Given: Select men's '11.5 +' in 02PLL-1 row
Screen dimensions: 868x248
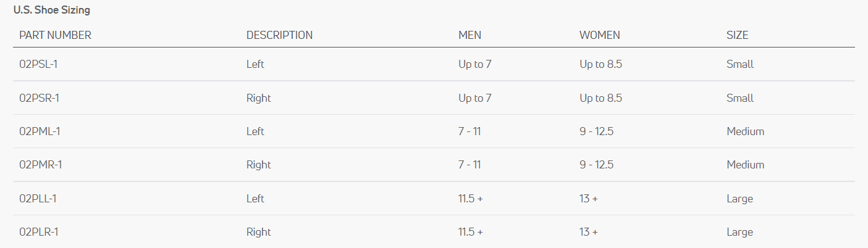Looking at the screenshot, I should (x=470, y=199).
